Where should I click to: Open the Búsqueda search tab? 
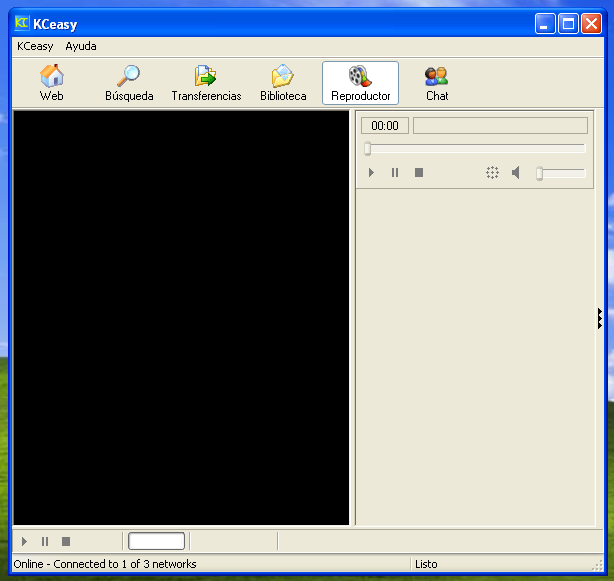[129, 83]
